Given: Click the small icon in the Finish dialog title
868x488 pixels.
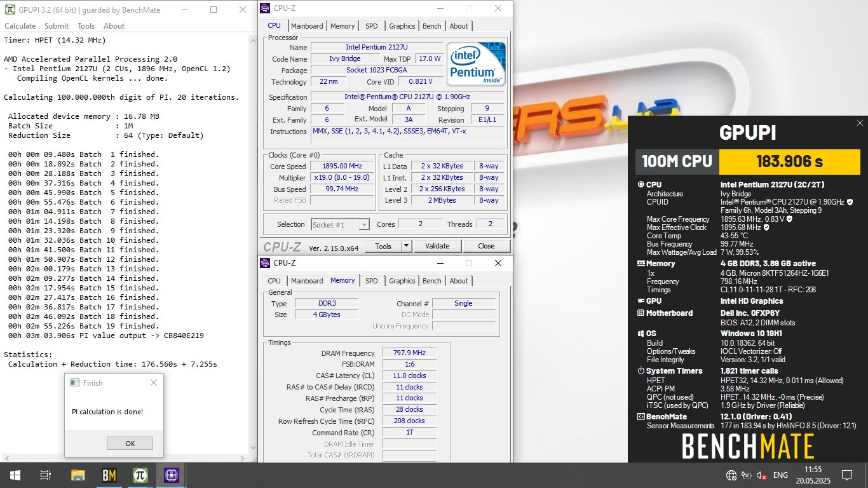Looking at the screenshot, I should pyautogui.click(x=75, y=383).
